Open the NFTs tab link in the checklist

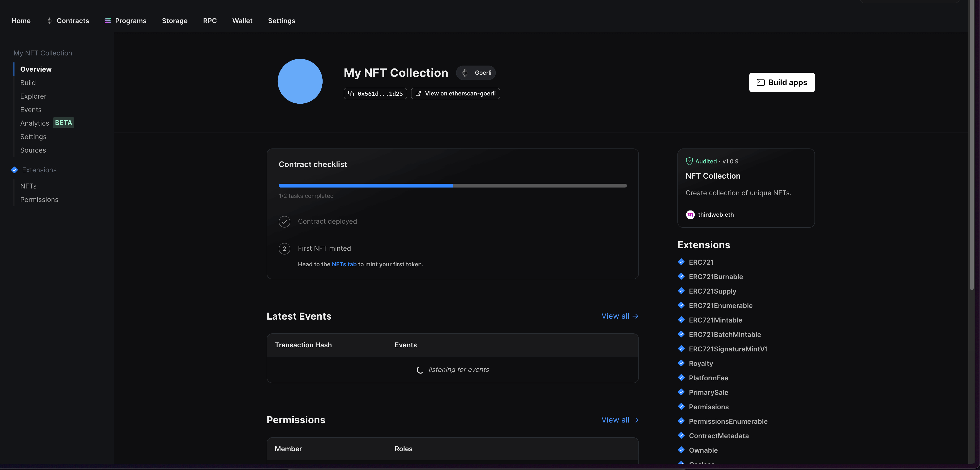344,264
